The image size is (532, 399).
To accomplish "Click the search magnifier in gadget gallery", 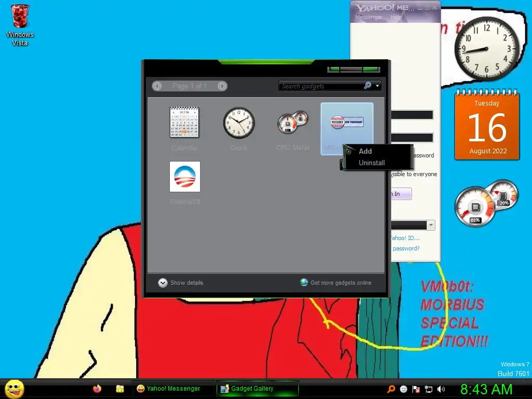I will tap(367, 86).
